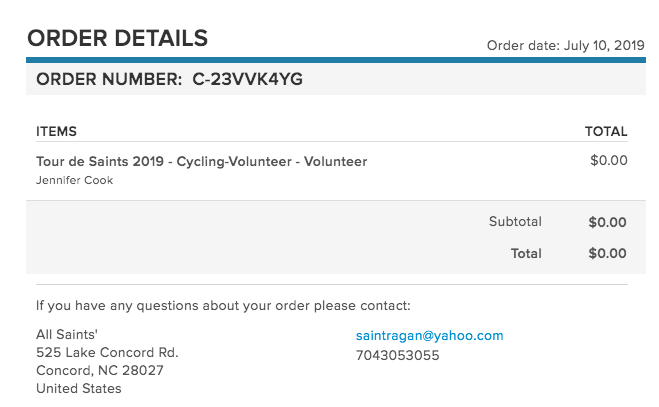Click the questions about your order text
This screenshot has width=659, height=407.
click(223, 305)
